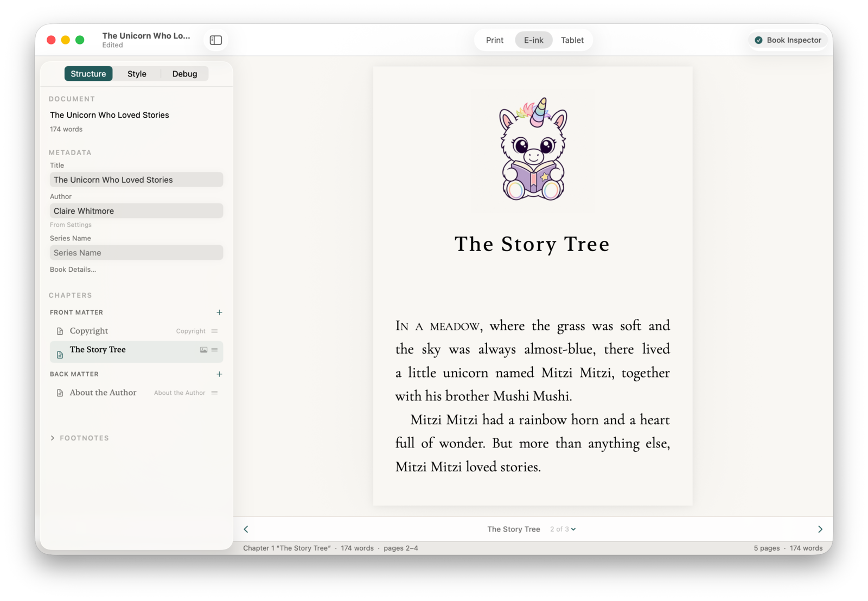Screen dimensions: 868x601
Task: Click the document name The Unicorn Who Loved Stories
Action: 110,115
